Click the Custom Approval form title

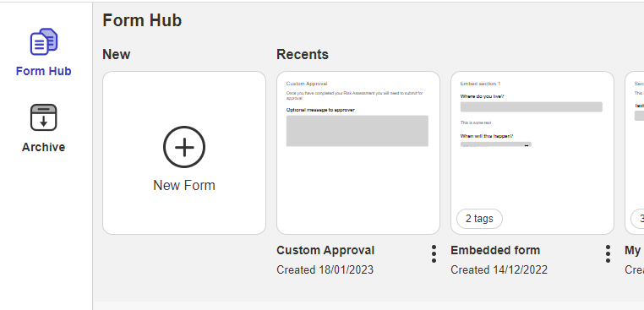coord(325,250)
